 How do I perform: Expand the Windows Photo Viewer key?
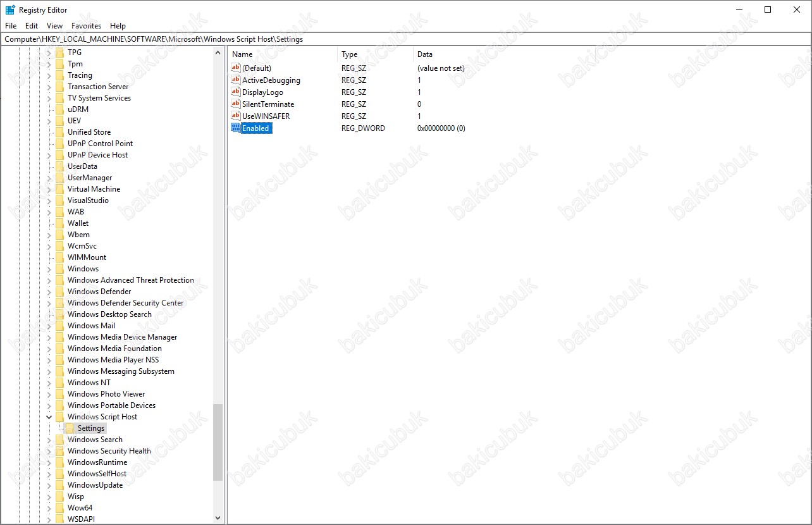49,394
